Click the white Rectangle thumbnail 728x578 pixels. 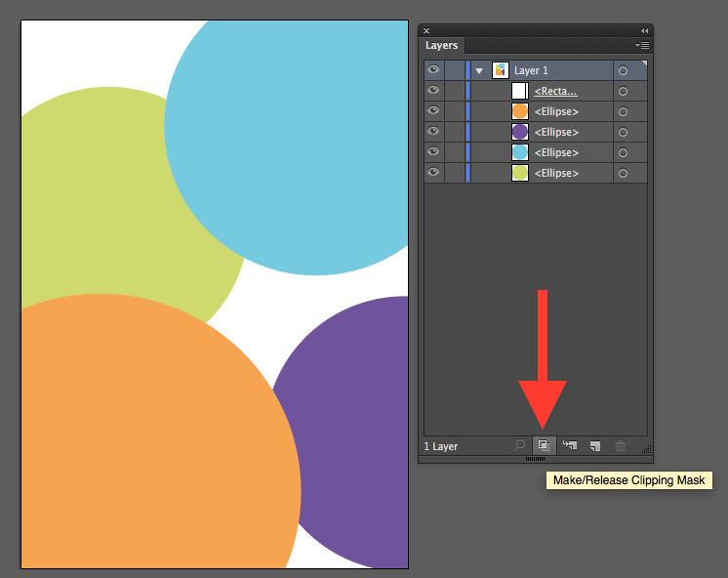click(x=519, y=91)
